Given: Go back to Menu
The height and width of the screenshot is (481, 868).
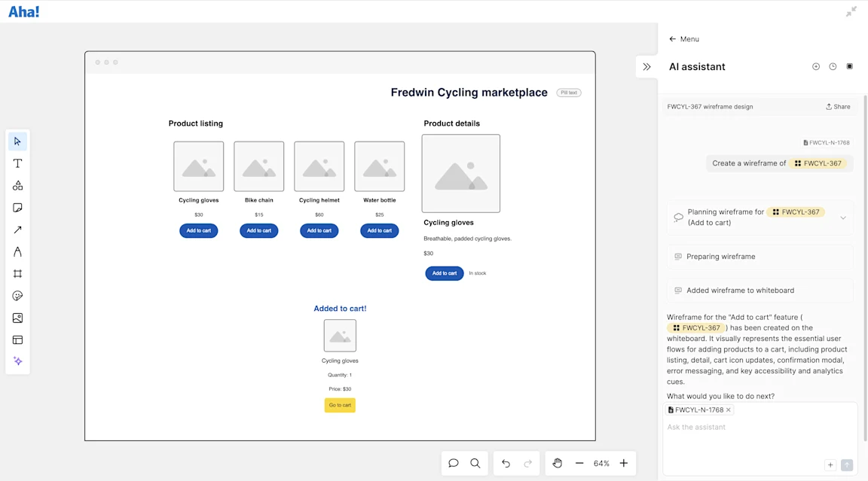Looking at the screenshot, I should [684, 39].
